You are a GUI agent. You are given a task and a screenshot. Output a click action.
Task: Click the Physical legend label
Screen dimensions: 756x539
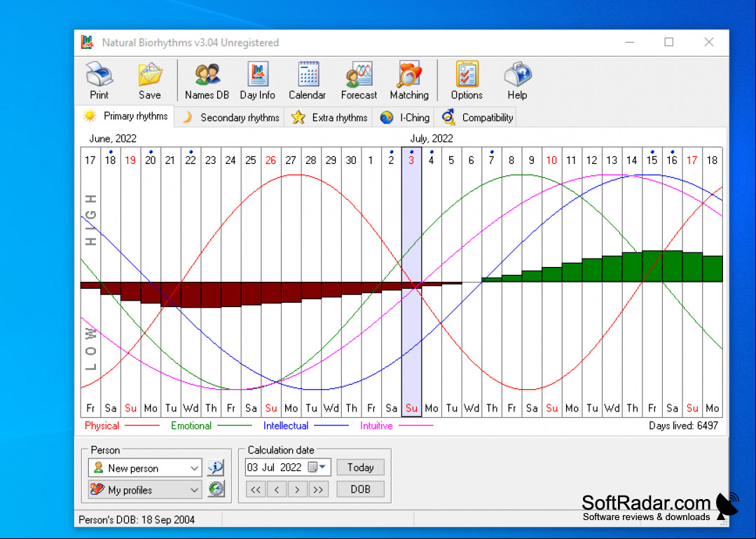click(x=102, y=425)
